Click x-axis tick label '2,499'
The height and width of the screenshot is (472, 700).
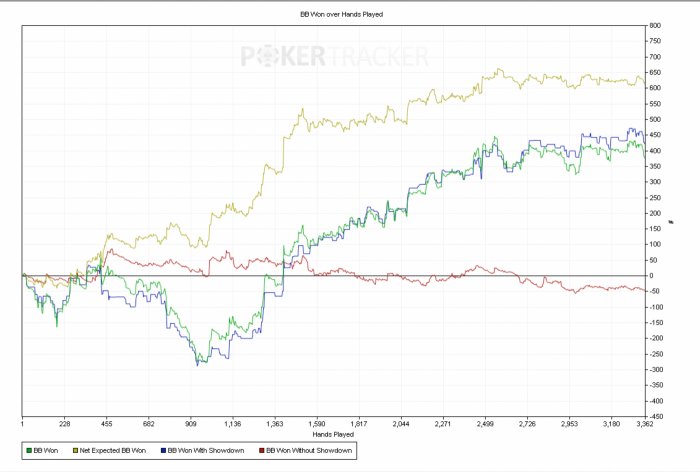point(485,424)
